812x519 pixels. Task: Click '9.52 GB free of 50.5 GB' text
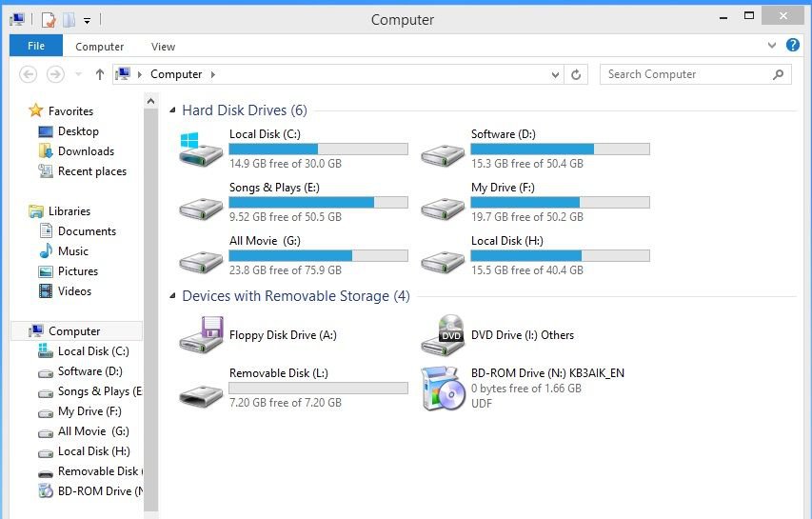[286, 217]
